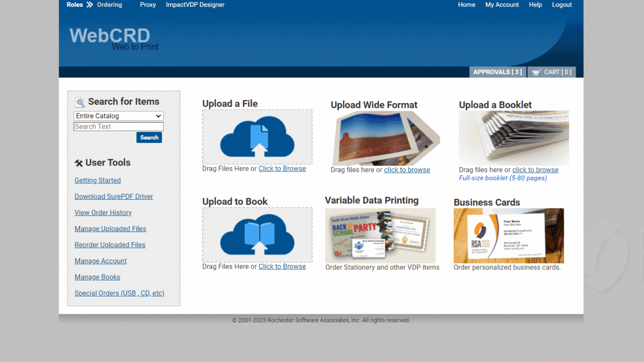Click the shopping cart icon
This screenshot has width=644, height=362.
tap(536, 72)
